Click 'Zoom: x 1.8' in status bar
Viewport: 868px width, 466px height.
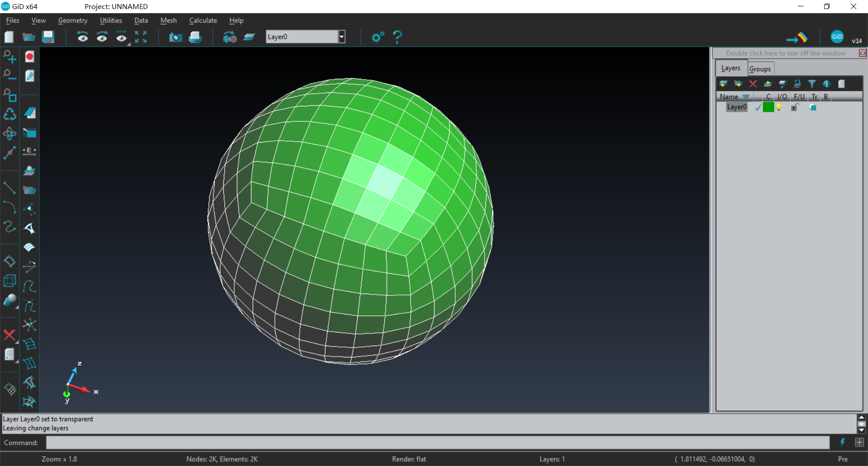pyautogui.click(x=59, y=459)
